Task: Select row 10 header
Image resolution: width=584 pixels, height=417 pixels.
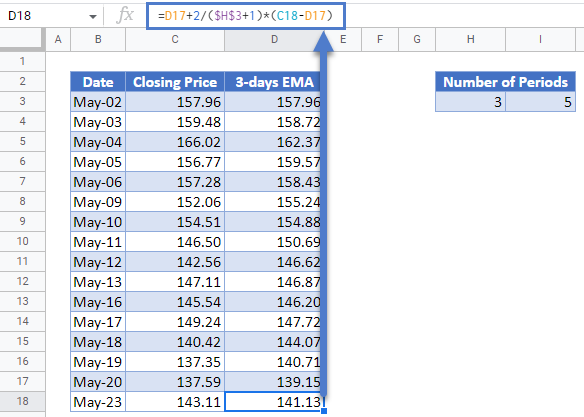Action: (x=23, y=241)
